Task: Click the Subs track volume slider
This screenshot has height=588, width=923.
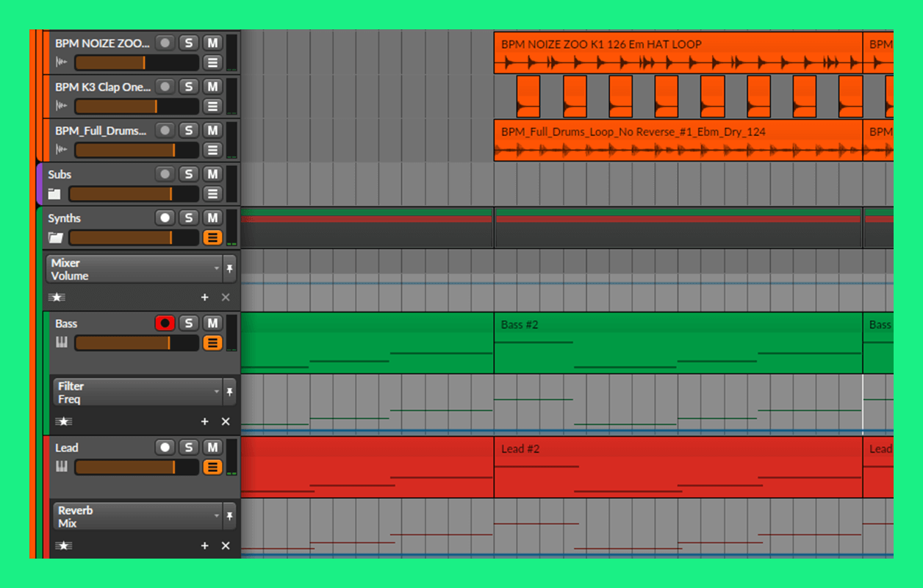Action: (132, 194)
